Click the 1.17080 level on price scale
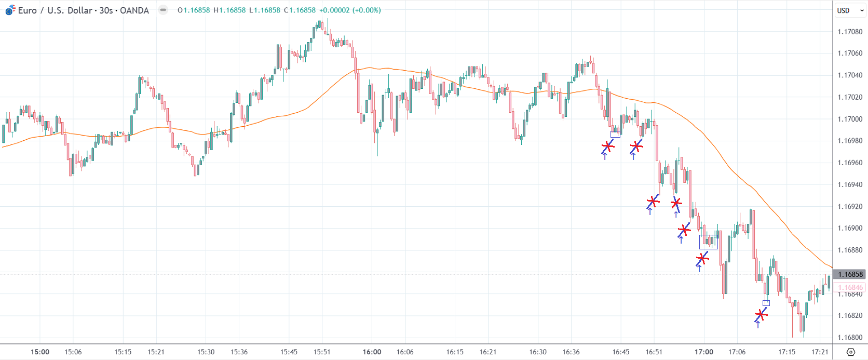This screenshot has width=868, height=360. point(850,32)
